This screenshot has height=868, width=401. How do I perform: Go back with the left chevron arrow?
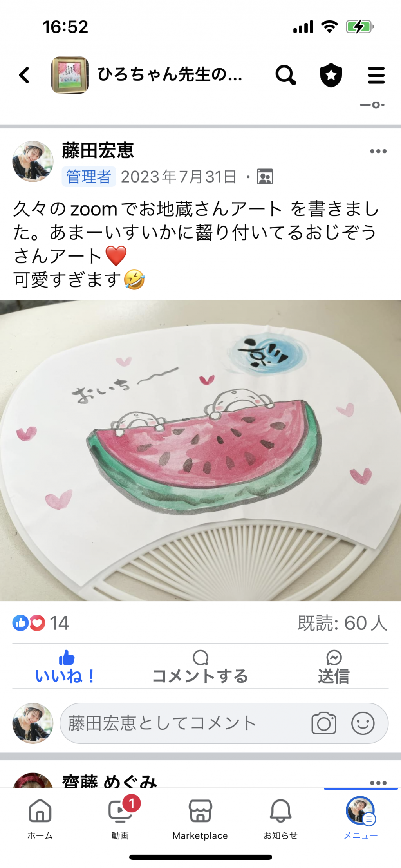tap(24, 75)
